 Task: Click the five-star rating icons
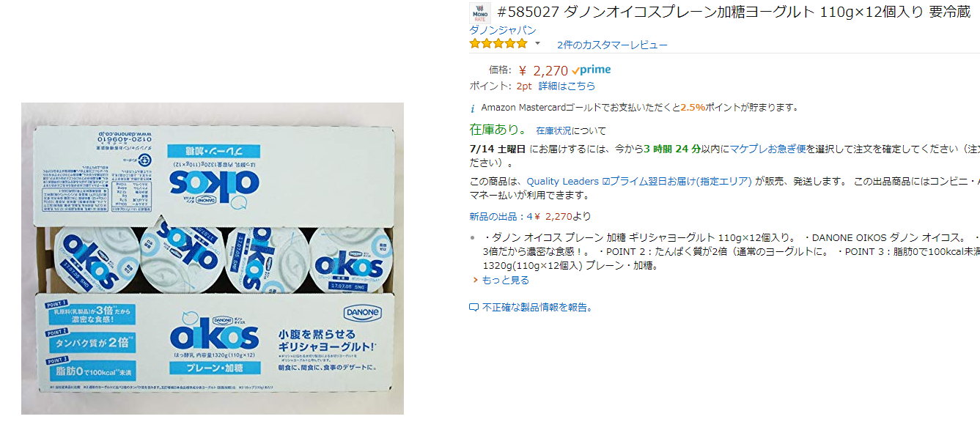(x=498, y=44)
